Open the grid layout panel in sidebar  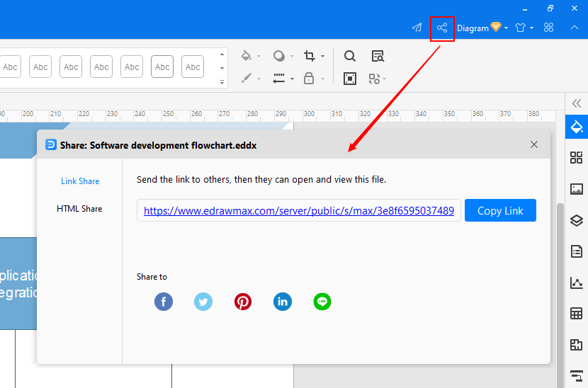pyautogui.click(x=577, y=158)
